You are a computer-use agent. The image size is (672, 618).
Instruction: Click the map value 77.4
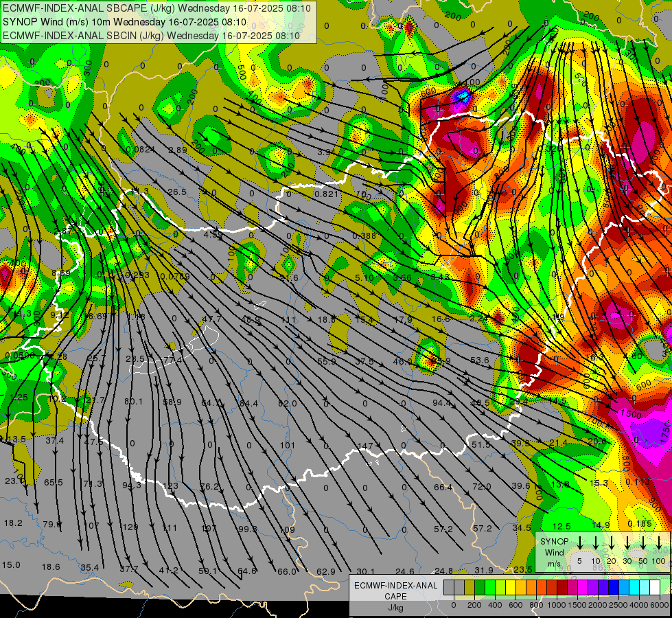173,360
